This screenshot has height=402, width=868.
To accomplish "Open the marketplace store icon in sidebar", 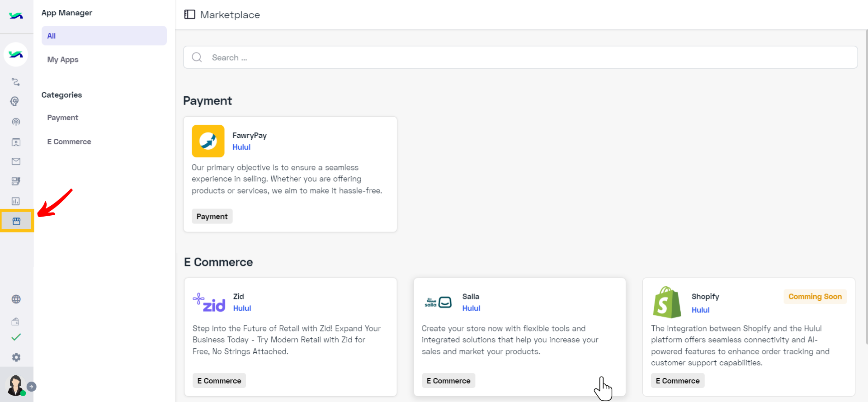I will point(17,221).
